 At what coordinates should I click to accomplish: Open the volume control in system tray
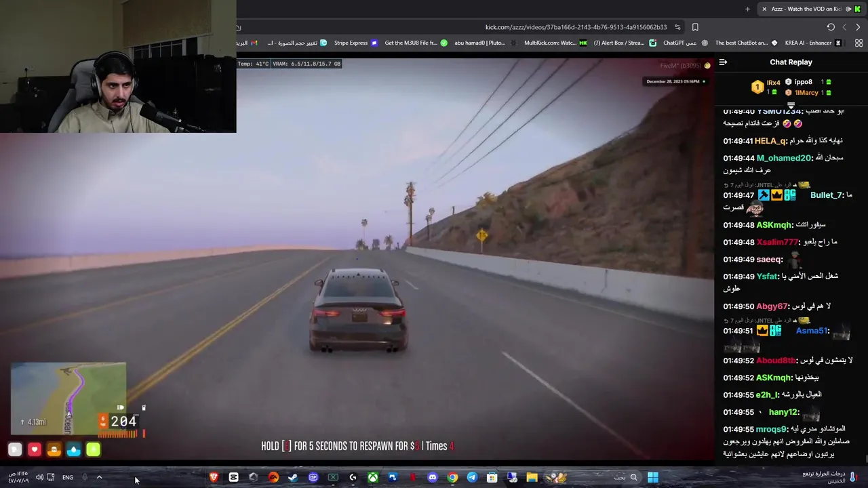coord(39,477)
